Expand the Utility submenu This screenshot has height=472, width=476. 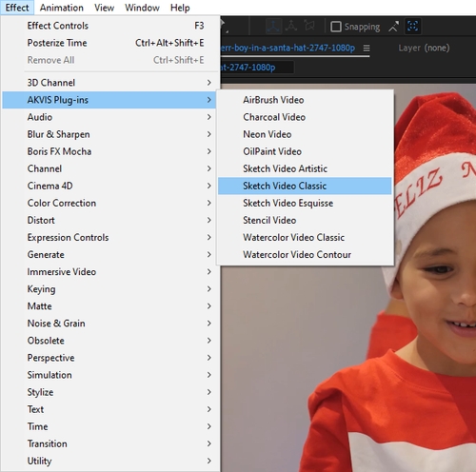pyautogui.click(x=109, y=461)
